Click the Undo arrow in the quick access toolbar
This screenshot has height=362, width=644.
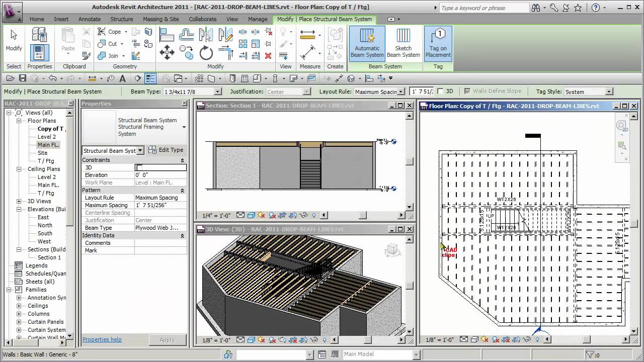tap(52, 78)
